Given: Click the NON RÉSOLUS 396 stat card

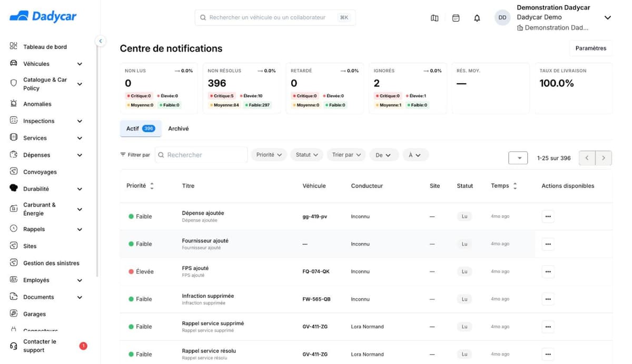Looking at the screenshot, I should pos(242,88).
